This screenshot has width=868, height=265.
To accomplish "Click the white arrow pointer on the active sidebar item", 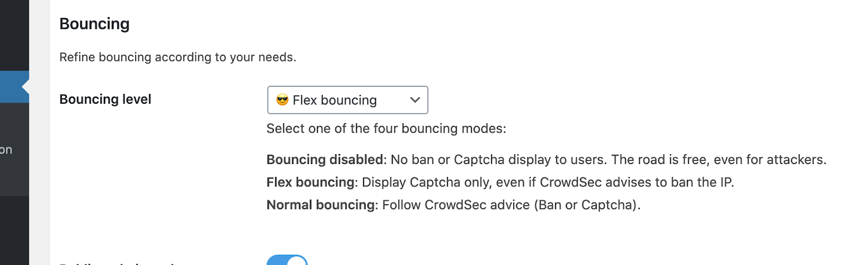I will tap(25, 86).
